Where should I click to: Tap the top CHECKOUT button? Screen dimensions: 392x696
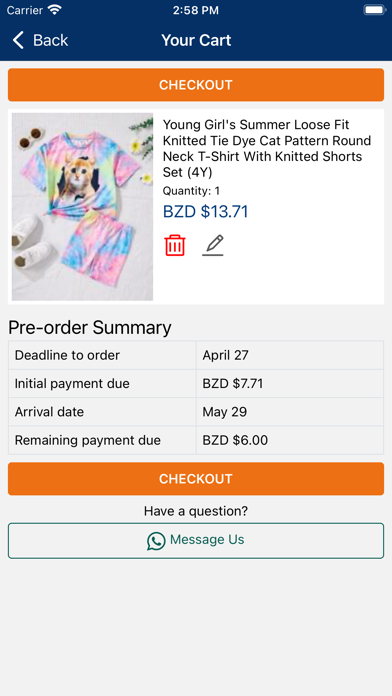pos(196,85)
